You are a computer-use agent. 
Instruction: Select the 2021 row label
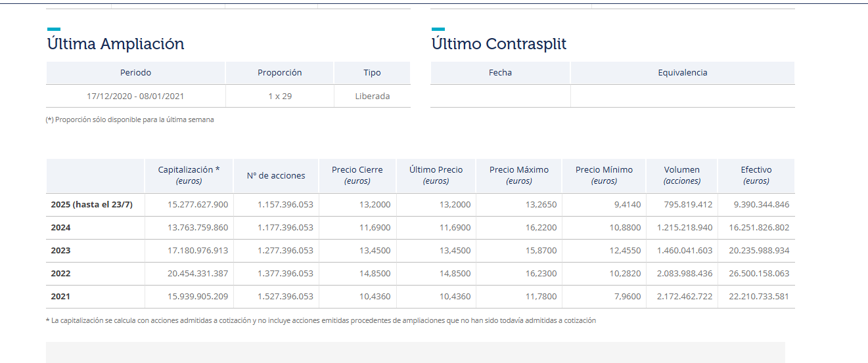click(x=61, y=297)
